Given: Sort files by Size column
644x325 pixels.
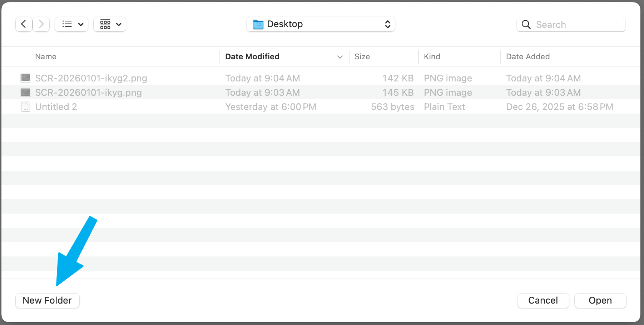Looking at the screenshot, I should coord(362,57).
